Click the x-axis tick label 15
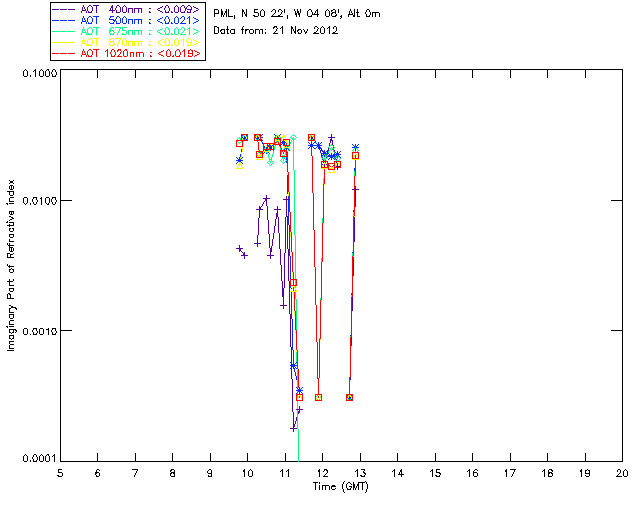Screen dimensions: 640x512 click(x=435, y=473)
